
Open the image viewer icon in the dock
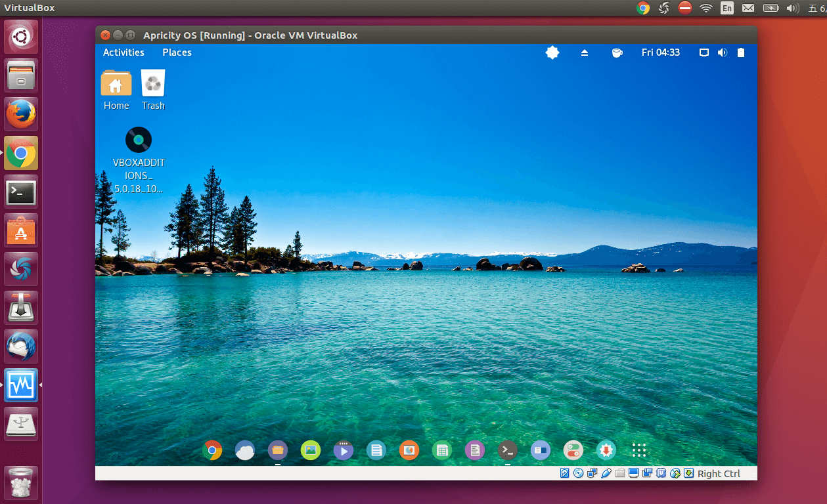(x=311, y=450)
